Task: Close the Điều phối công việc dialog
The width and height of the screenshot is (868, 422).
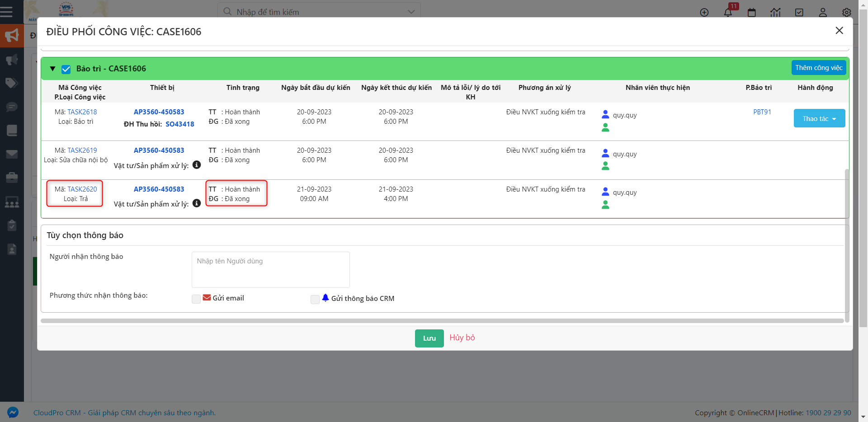Action: click(839, 30)
